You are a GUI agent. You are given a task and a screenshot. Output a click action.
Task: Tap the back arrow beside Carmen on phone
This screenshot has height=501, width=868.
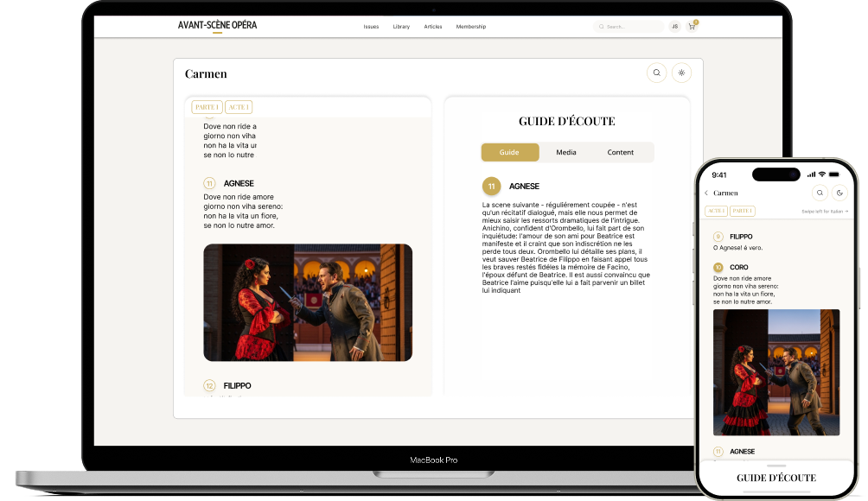coord(706,193)
